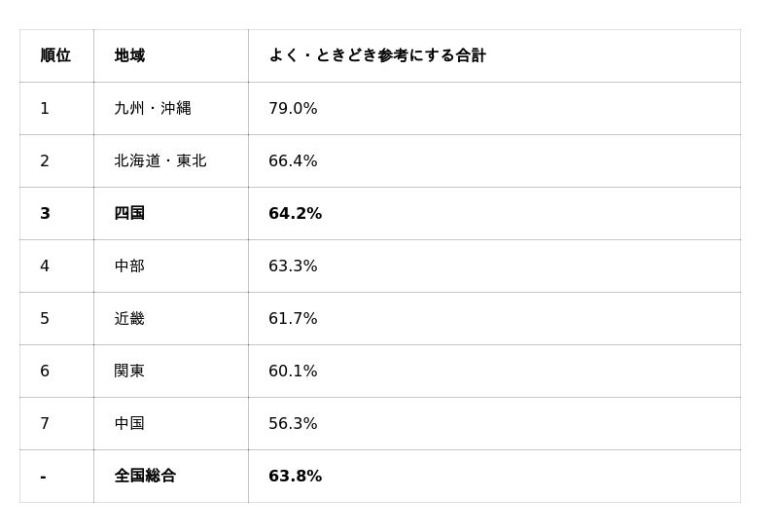Click the 63.3% value cell
Viewport: 778px width, 532px height.
coord(293,266)
